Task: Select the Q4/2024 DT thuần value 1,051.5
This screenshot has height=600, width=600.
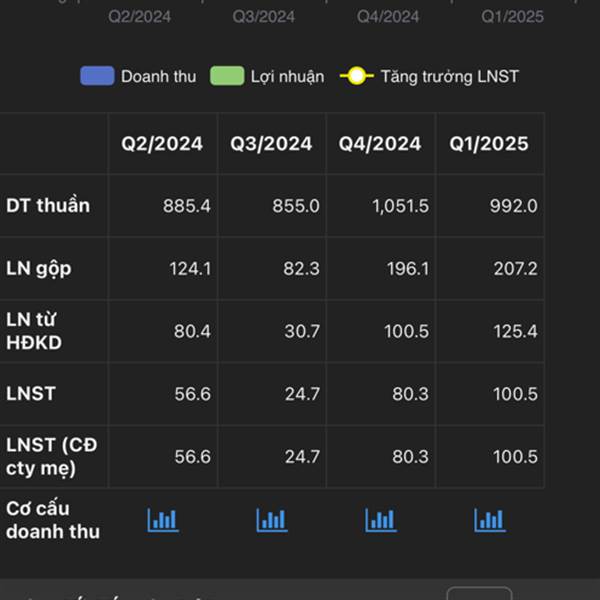Action: point(401,206)
